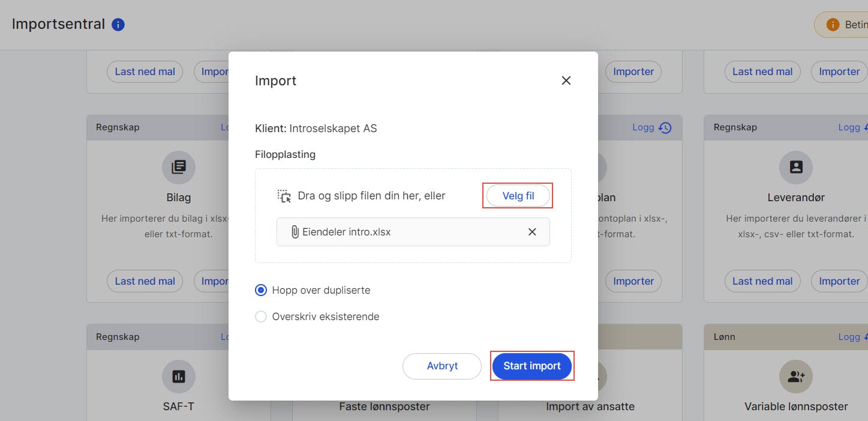Click Start import button
The image size is (868, 421).
[532, 366]
